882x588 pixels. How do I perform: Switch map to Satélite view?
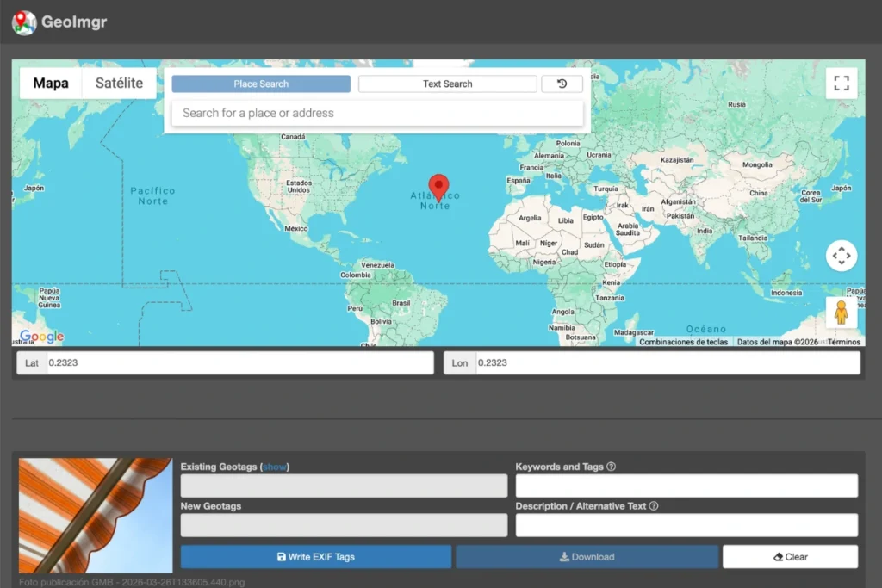click(x=119, y=84)
